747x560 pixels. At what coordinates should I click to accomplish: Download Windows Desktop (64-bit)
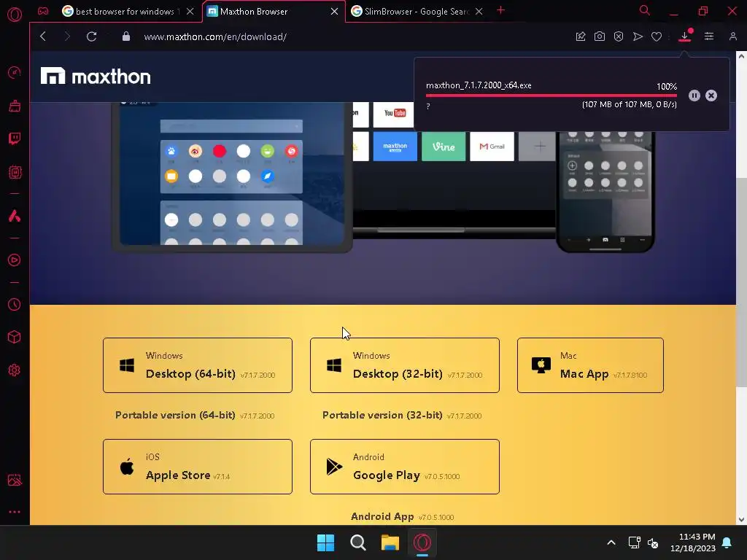coord(198,365)
